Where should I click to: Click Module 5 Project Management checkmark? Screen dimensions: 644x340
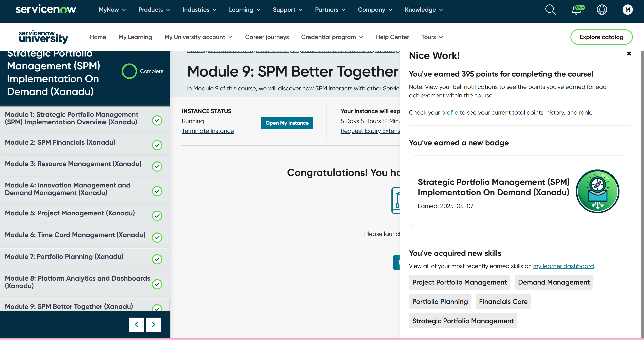(x=157, y=216)
